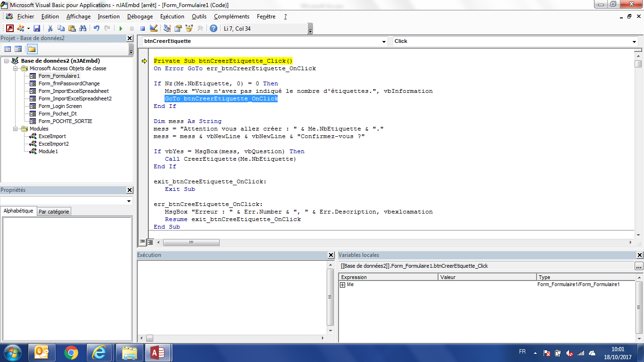644x362 pixels.
Task: Open the Outils menu
Action: click(199, 16)
